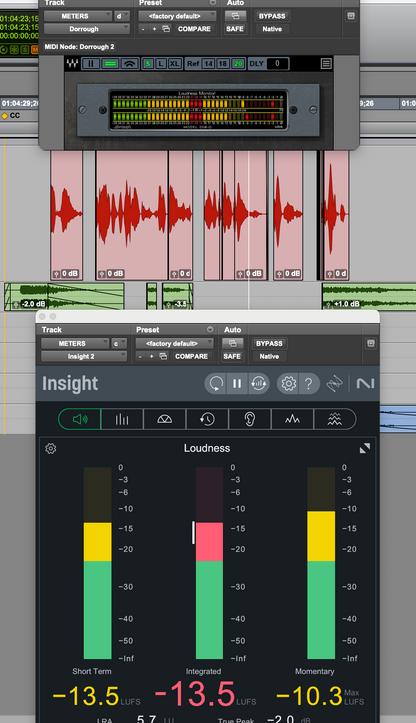Select the Loudness speaker tab in Insight
This screenshot has width=416, height=723.
coord(80,419)
